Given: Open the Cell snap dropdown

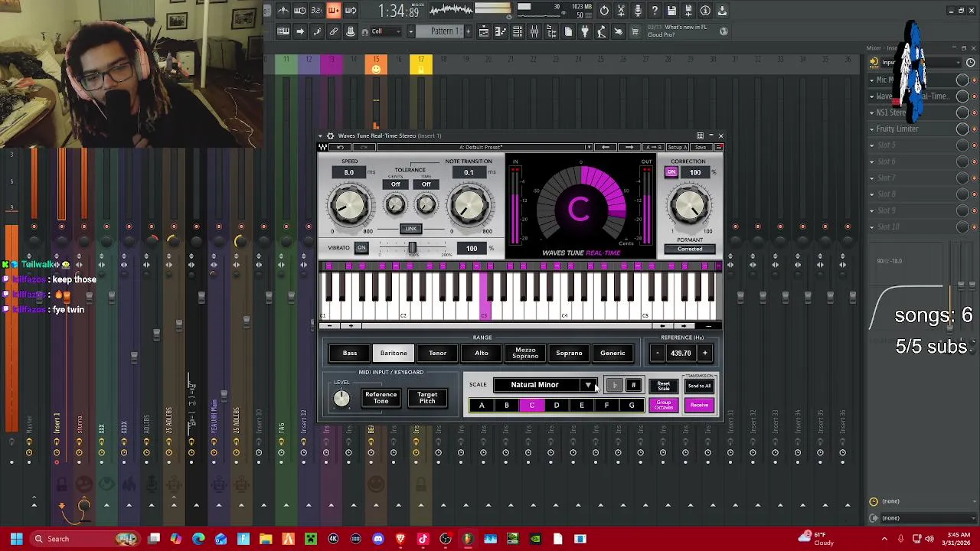Looking at the screenshot, I should [x=387, y=31].
